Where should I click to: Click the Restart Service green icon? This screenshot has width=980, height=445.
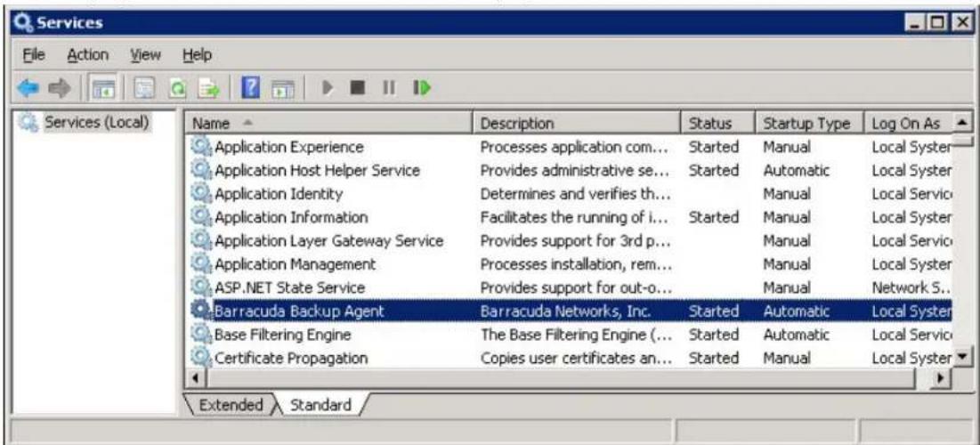point(421,87)
